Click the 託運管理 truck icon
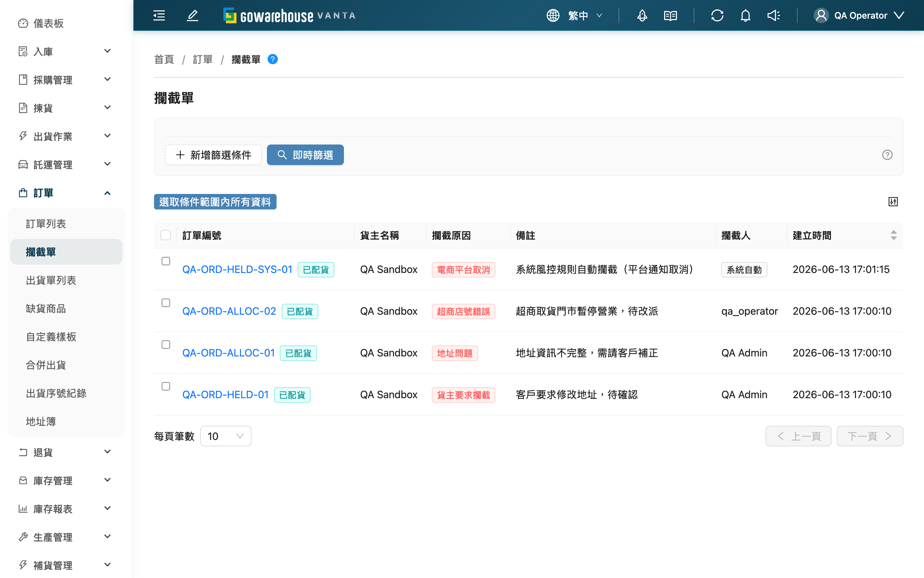The height and width of the screenshot is (578, 924). [23, 164]
